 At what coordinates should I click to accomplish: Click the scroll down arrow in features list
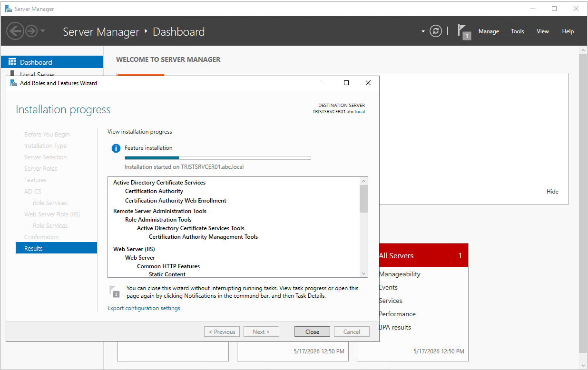364,273
